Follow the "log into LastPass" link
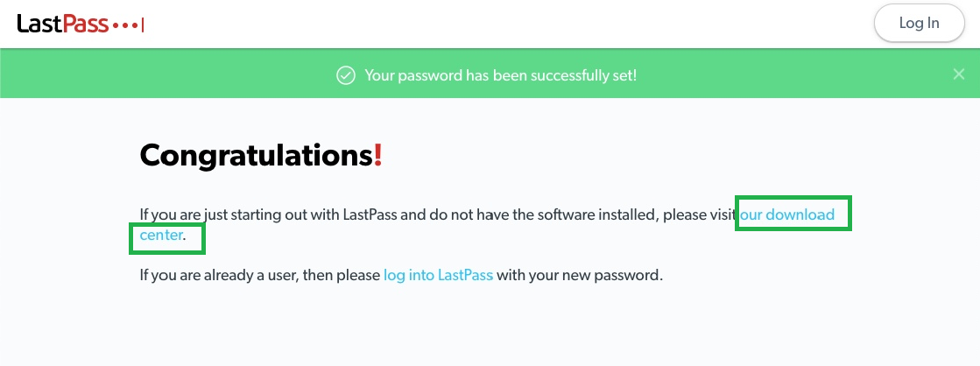 click(x=438, y=275)
